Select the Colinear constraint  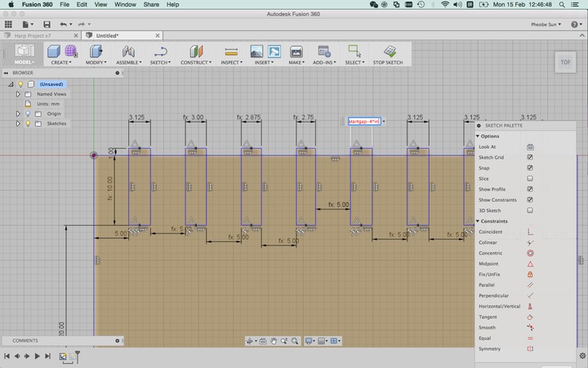click(x=530, y=243)
